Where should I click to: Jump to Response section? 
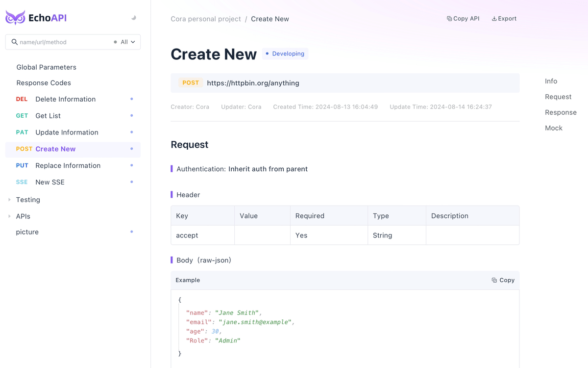pos(561,112)
